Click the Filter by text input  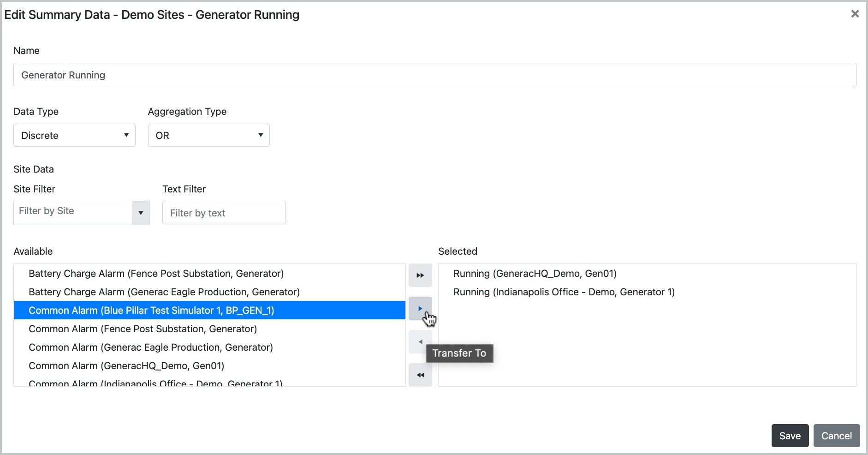click(x=224, y=213)
